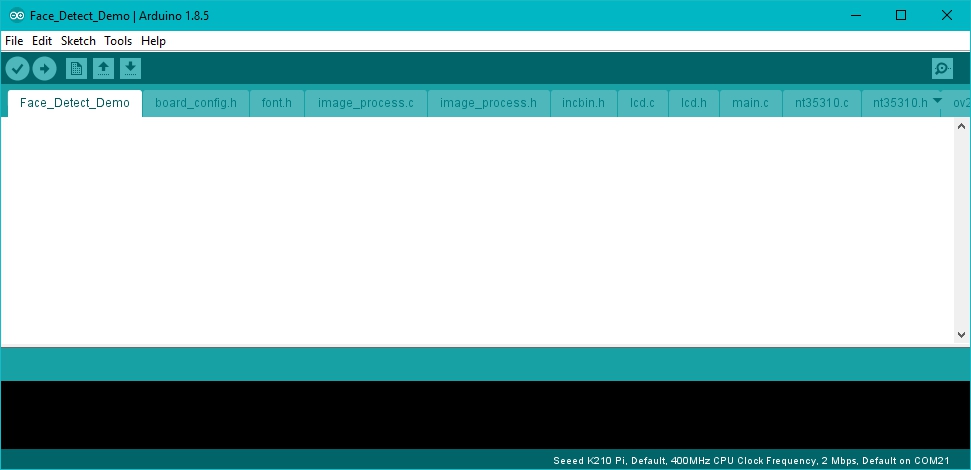Click the black console output area
The width and height of the screenshot is (971, 470).
[485, 415]
